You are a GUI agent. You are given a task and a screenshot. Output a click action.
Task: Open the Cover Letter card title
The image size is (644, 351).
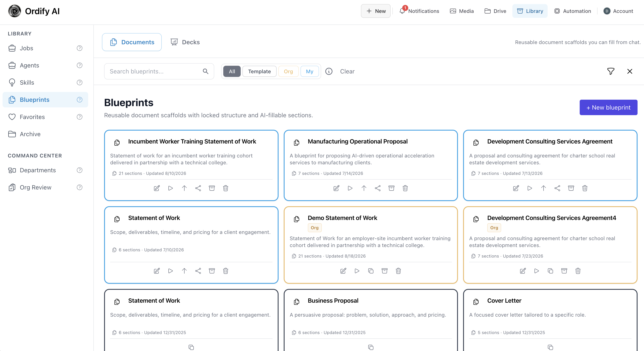(504, 301)
